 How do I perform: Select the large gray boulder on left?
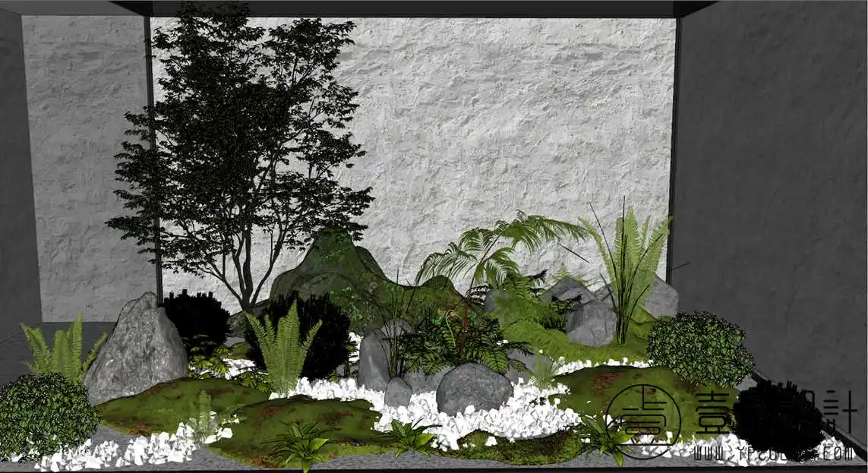click(135, 354)
